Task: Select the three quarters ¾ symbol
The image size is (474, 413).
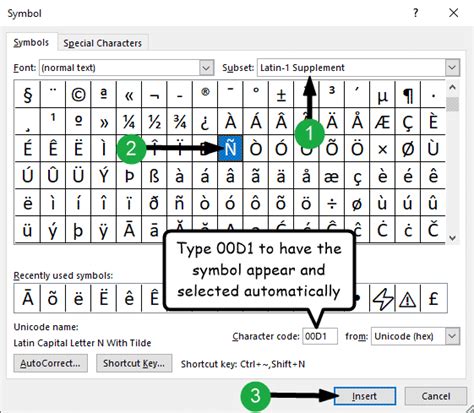Action: click(180, 122)
